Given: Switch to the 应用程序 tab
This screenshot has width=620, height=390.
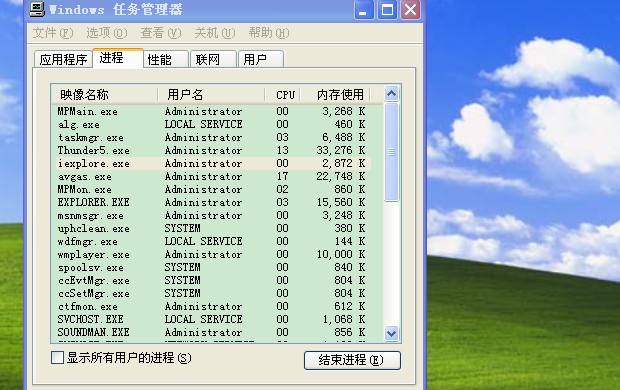Looking at the screenshot, I should click(x=63, y=59).
